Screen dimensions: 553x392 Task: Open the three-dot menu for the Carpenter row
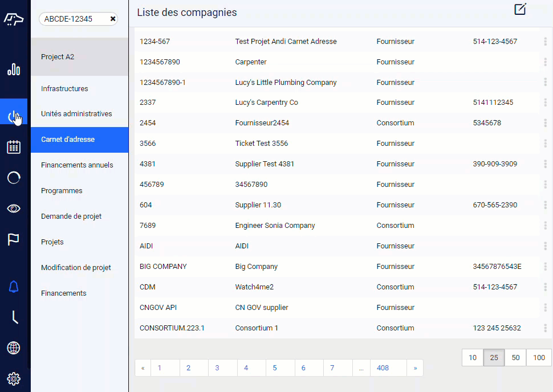point(545,62)
